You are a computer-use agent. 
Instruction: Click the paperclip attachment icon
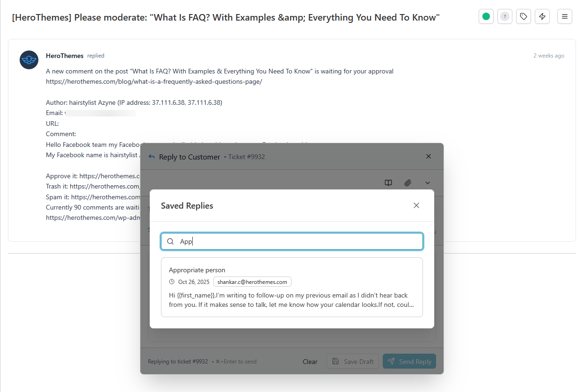coord(408,183)
